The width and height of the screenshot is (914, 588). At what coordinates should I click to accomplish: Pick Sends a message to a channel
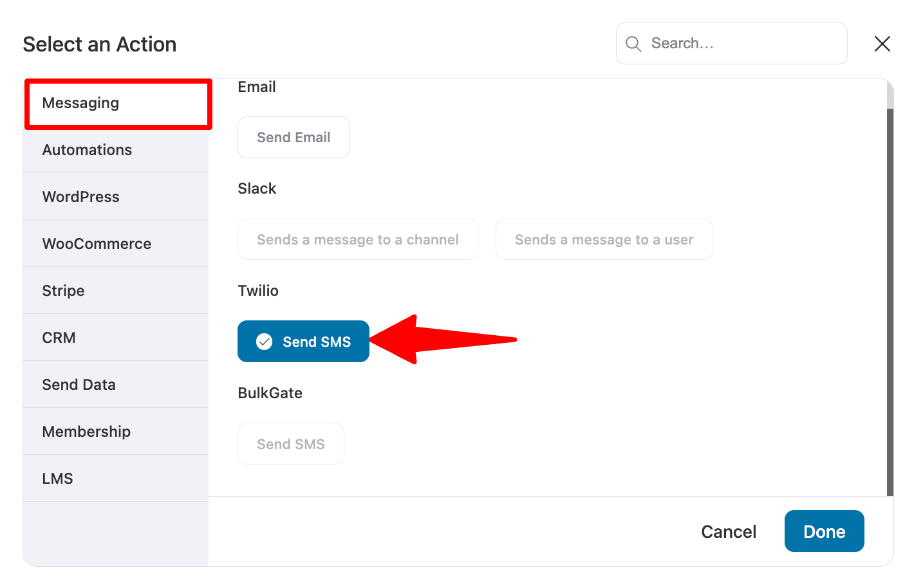pyautogui.click(x=358, y=239)
